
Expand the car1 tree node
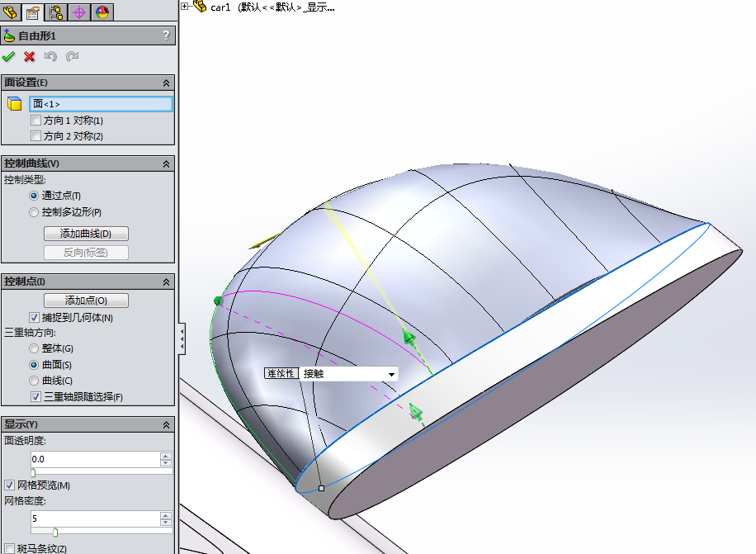click(x=185, y=7)
